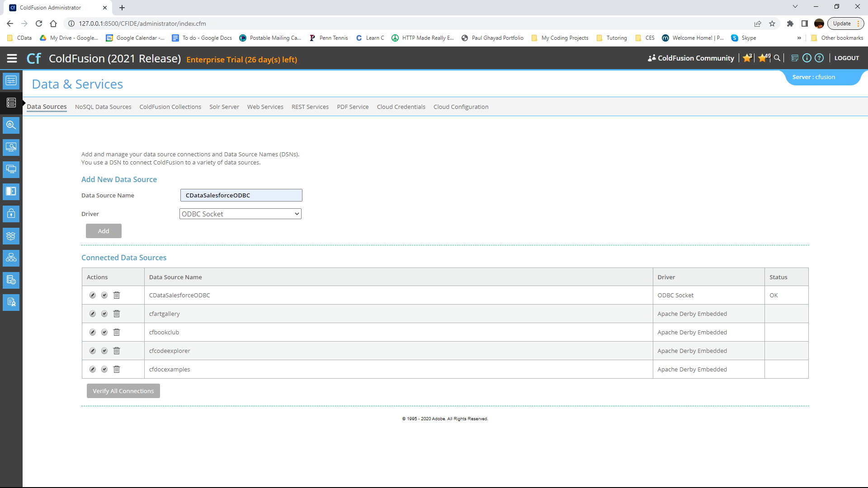Expand the Driver dropdown
Screen dimensions: 868x488
pyautogui.click(x=241, y=214)
